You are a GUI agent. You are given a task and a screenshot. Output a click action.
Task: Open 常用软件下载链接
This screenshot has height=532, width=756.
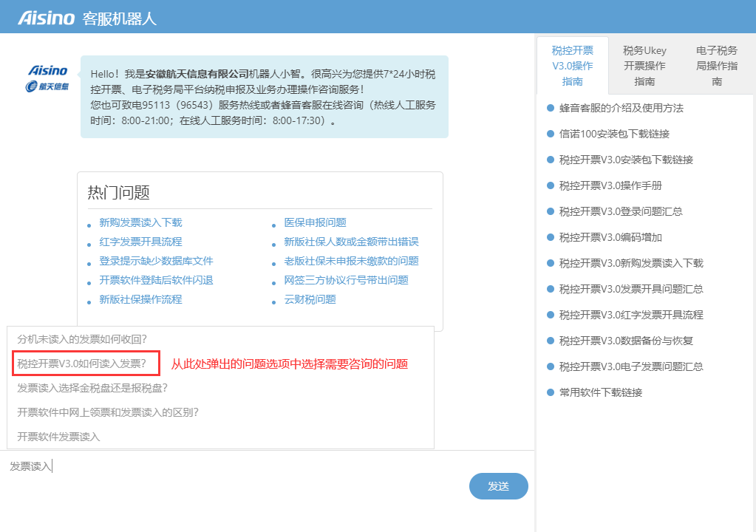coord(601,393)
